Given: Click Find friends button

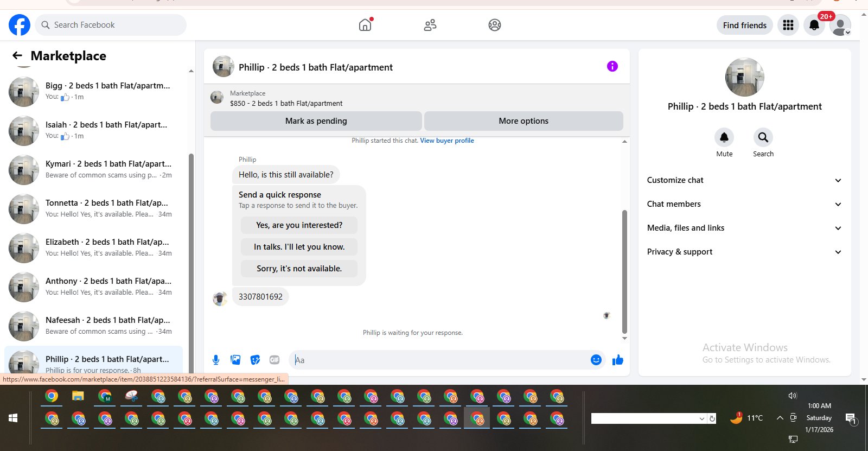Looking at the screenshot, I should [745, 25].
